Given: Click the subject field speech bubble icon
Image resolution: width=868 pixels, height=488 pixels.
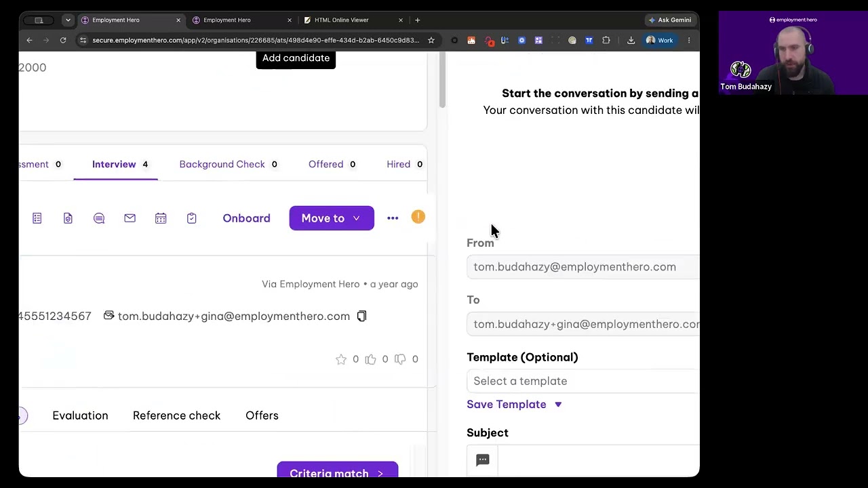Looking at the screenshot, I should 483,460.
